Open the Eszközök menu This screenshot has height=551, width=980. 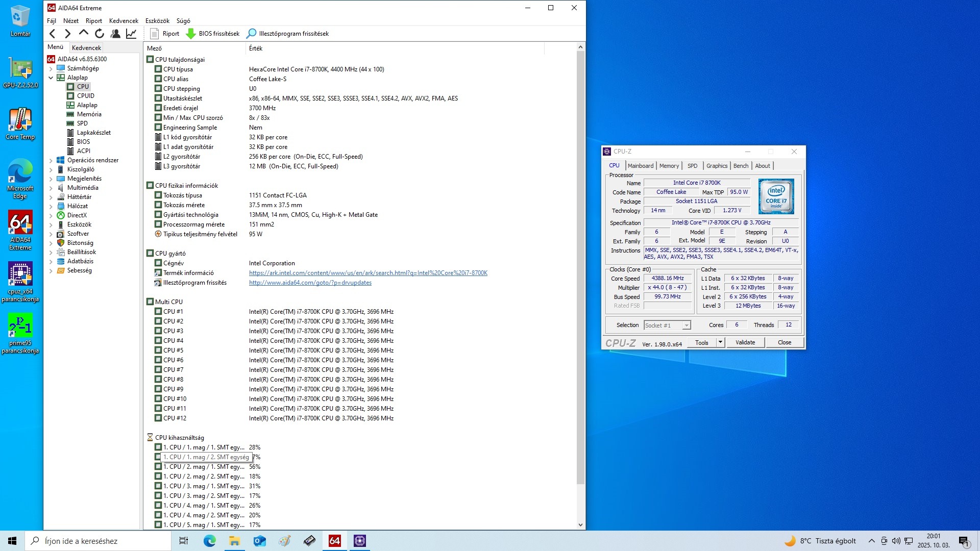pos(157,21)
